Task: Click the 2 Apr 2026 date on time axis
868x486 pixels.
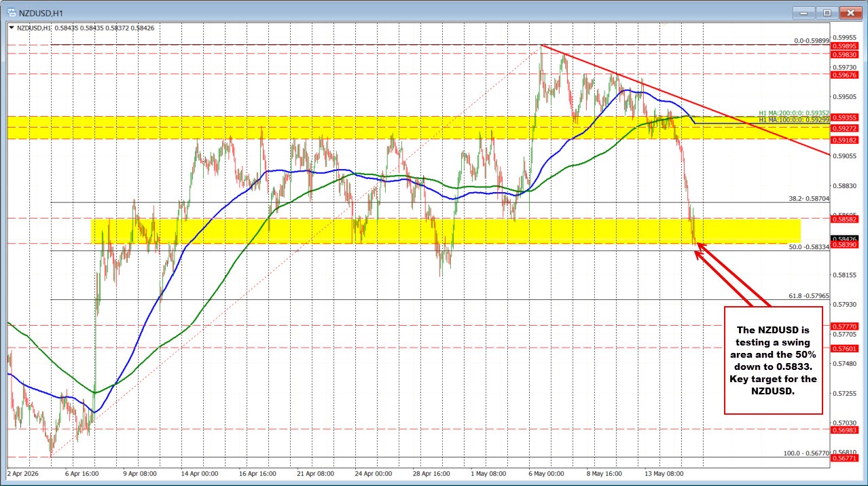Action: pyautogui.click(x=22, y=472)
